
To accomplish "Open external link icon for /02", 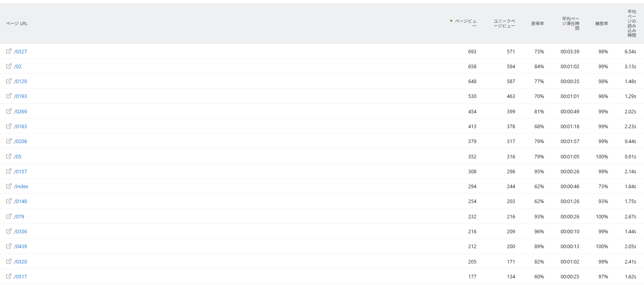I will pos(9,66).
